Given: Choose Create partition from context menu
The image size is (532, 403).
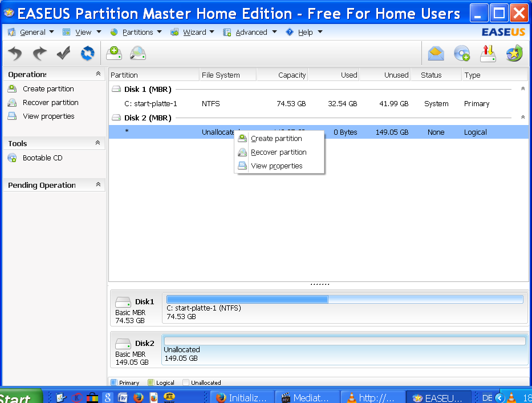Looking at the screenshot, I should 279,139.
